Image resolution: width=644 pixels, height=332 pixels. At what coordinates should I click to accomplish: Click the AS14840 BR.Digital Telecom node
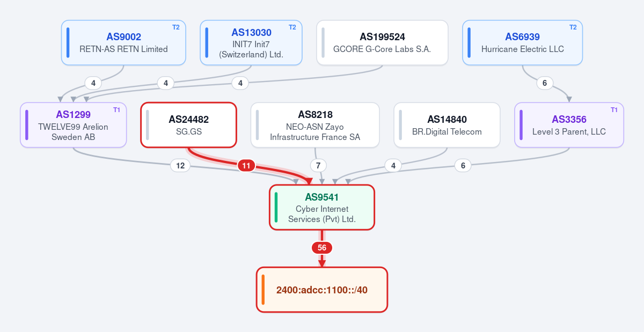[447, 124]
